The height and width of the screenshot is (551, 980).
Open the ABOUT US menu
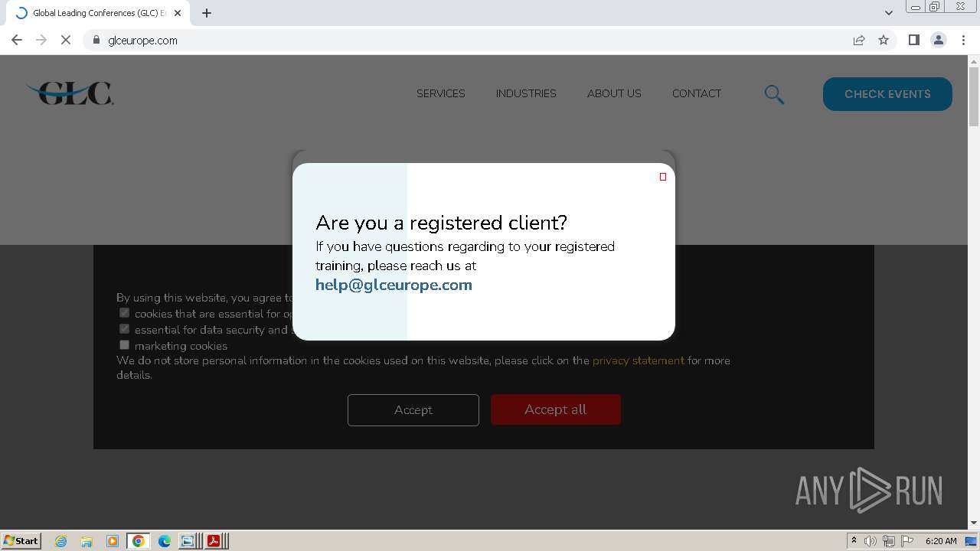click(614, 93)
